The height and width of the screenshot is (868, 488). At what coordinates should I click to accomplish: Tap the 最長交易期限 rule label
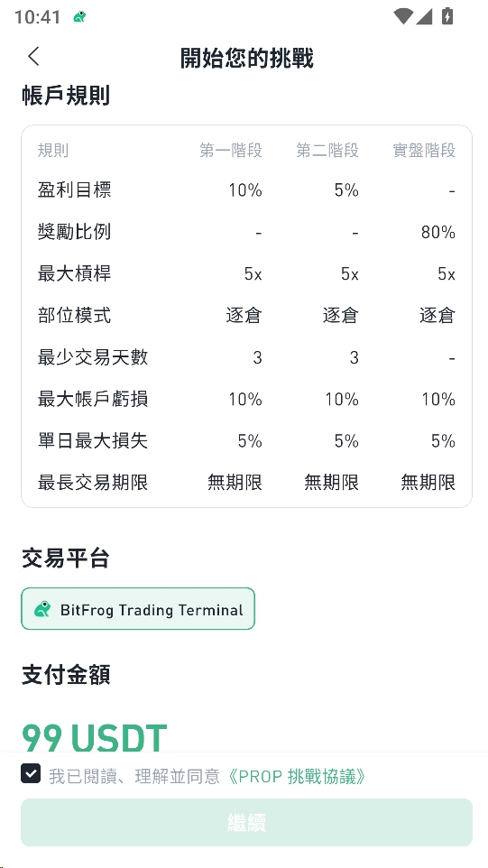tap(92, 483)
